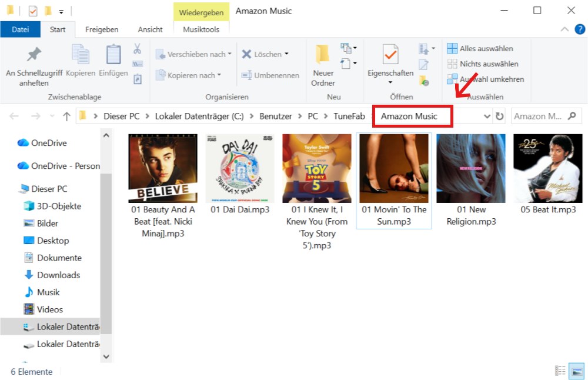588x380 pixels.
Task: Open address bar history dropdown
Action: 487,116
